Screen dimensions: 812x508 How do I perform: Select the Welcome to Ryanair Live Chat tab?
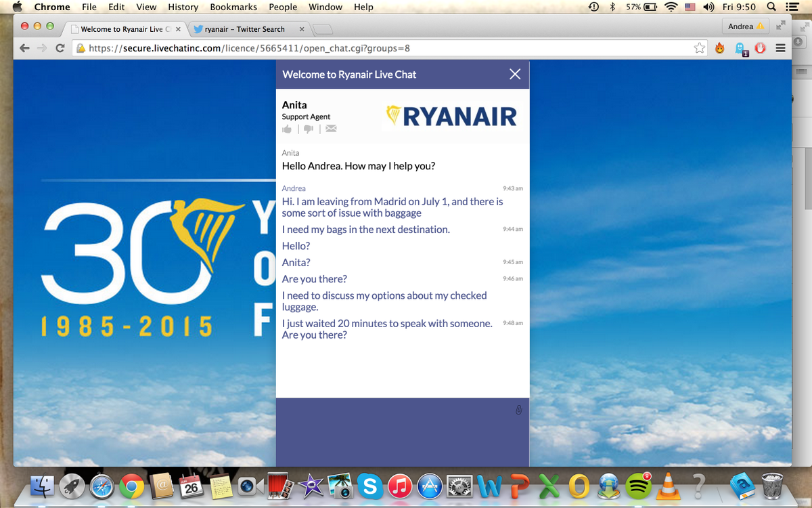click(x=126, y=29)
